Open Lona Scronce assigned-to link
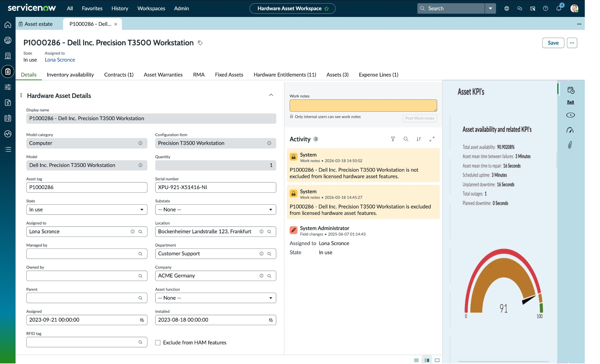Screen dimensions: 600x364 click(60, 60)
